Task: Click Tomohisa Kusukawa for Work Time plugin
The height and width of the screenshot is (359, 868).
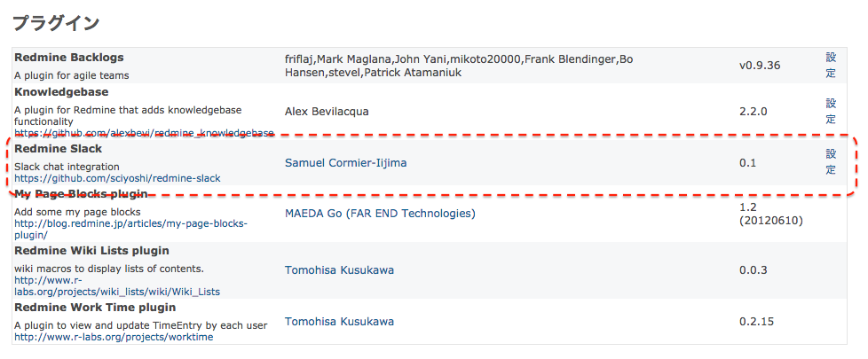Action: pyautogui.click(x=339, y=322)
